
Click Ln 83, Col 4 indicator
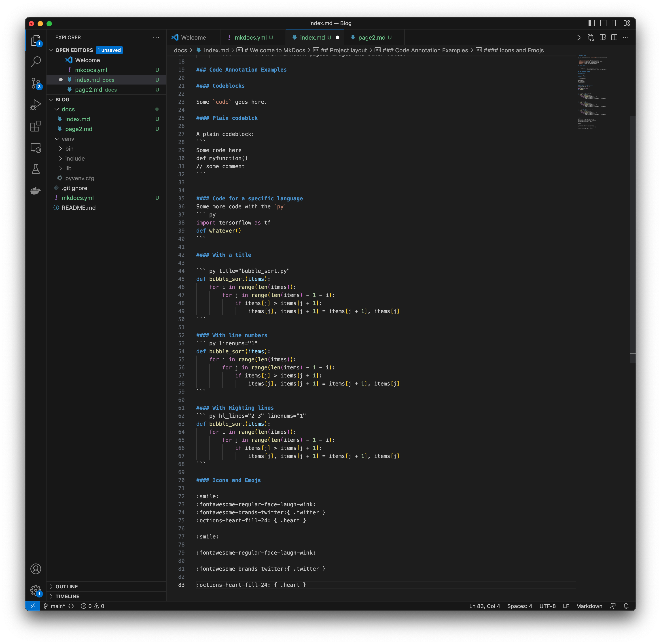pyautogui.click(x=484, y=606)
